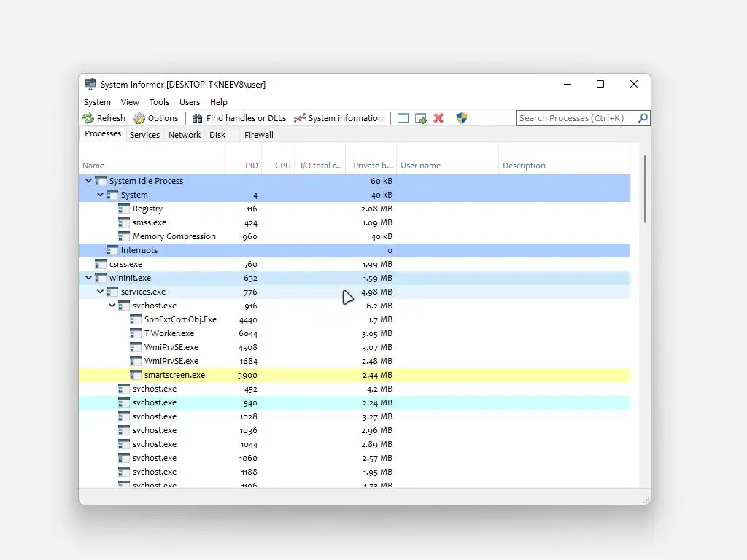
Task: Open the Help menu
Action: click(x=219, y=102)
